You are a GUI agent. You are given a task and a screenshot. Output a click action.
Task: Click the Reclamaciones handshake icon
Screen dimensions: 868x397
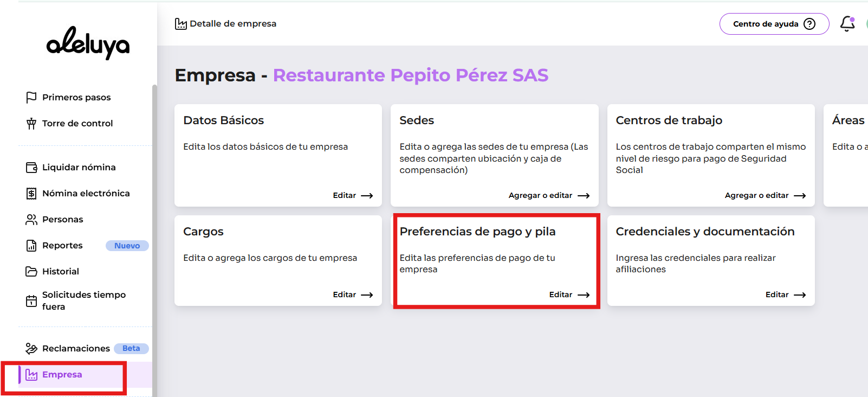click(x=31, y=349)
